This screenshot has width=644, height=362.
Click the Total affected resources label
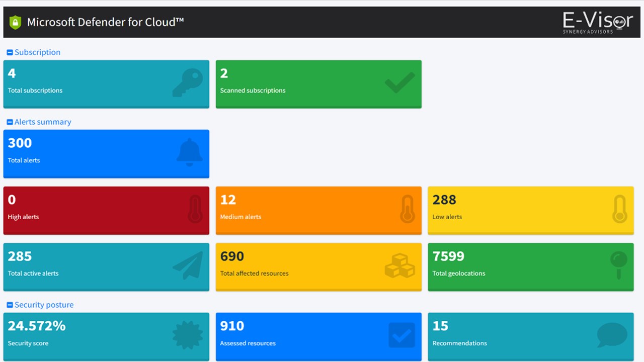tap(254, 274)
